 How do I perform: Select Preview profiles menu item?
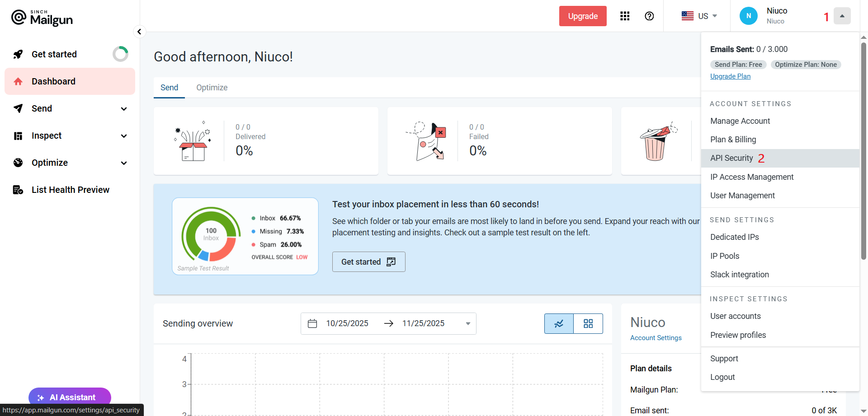pyautogui.click(x=780, y=335)
